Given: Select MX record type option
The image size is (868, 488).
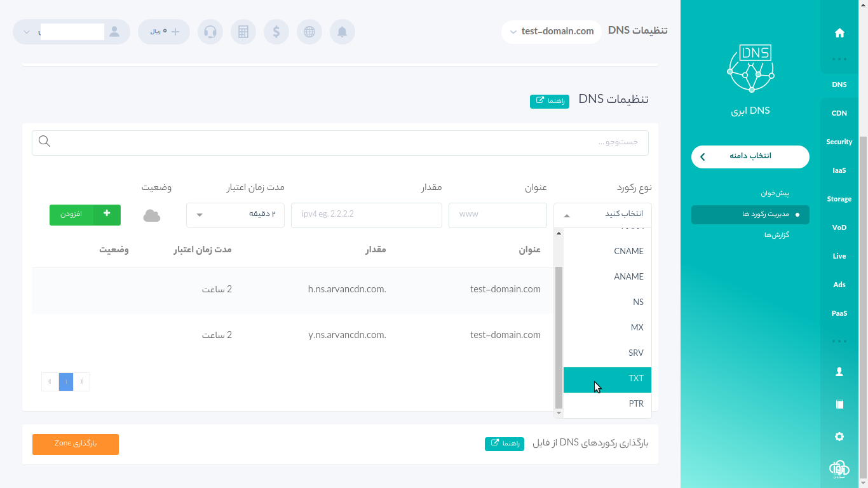Looking at the screenshot, I should coord(637,328).
